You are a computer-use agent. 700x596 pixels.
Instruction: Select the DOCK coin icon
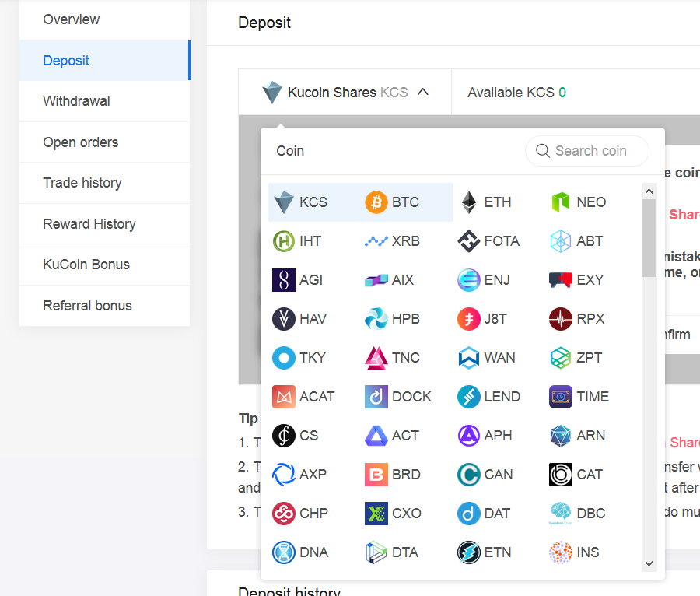(x=376, y=397)
